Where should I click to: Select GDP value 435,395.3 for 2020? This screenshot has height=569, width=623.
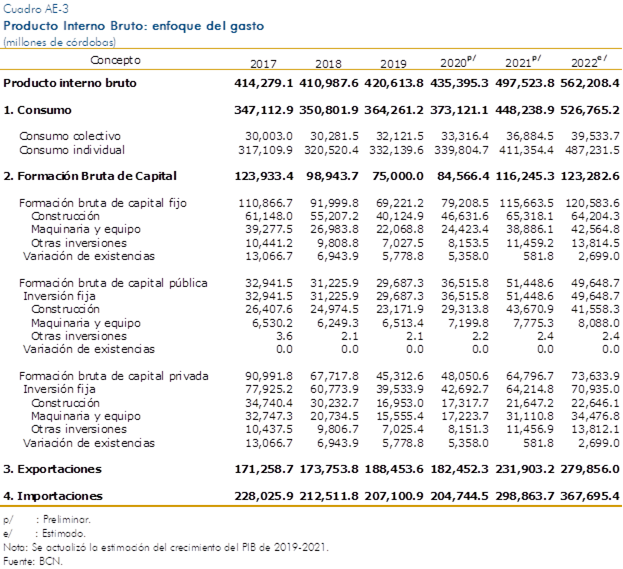[459, 83]
